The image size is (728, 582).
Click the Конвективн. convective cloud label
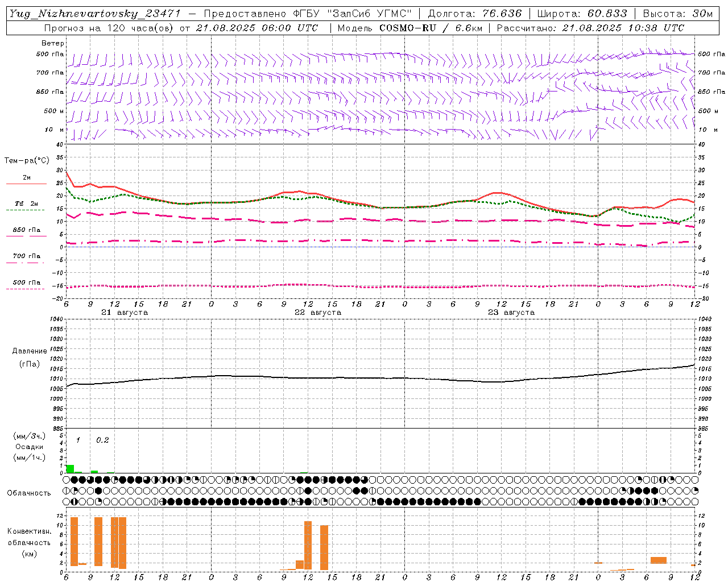coord(30,531)
